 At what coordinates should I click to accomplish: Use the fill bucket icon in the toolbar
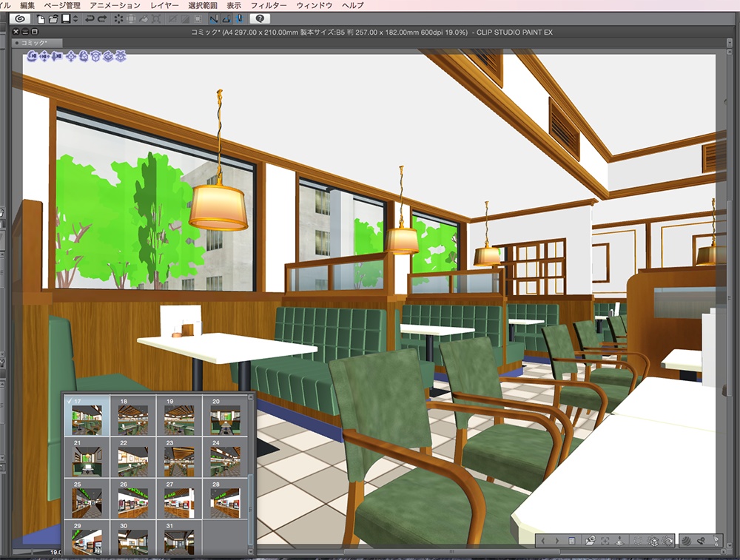tap(144, 19)
